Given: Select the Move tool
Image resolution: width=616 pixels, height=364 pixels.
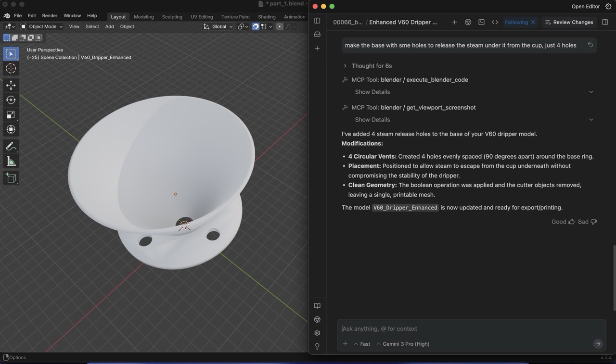Looking at the screenshot, I should (x=11, y=85).
